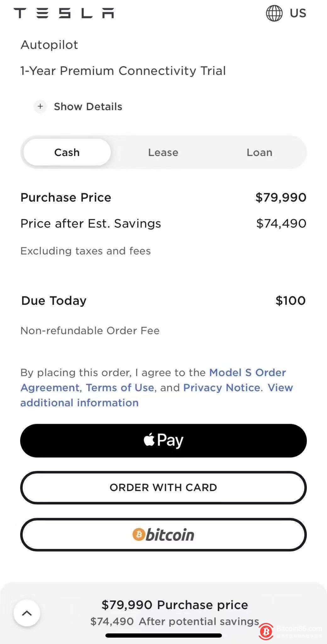Screen dimensions: 327x644
Task: Open the Model S Order Agreement link
Action: pos(247,372)
